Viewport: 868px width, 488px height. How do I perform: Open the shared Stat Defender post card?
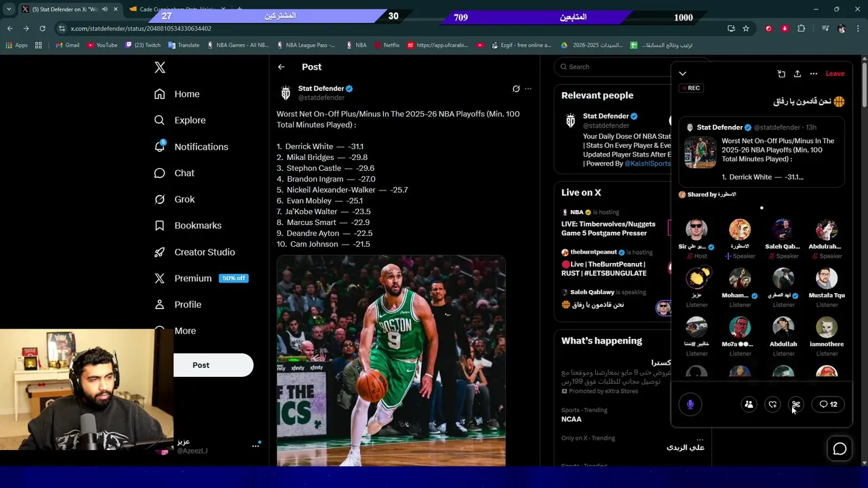pyautogui.click(x=762, y=152)
